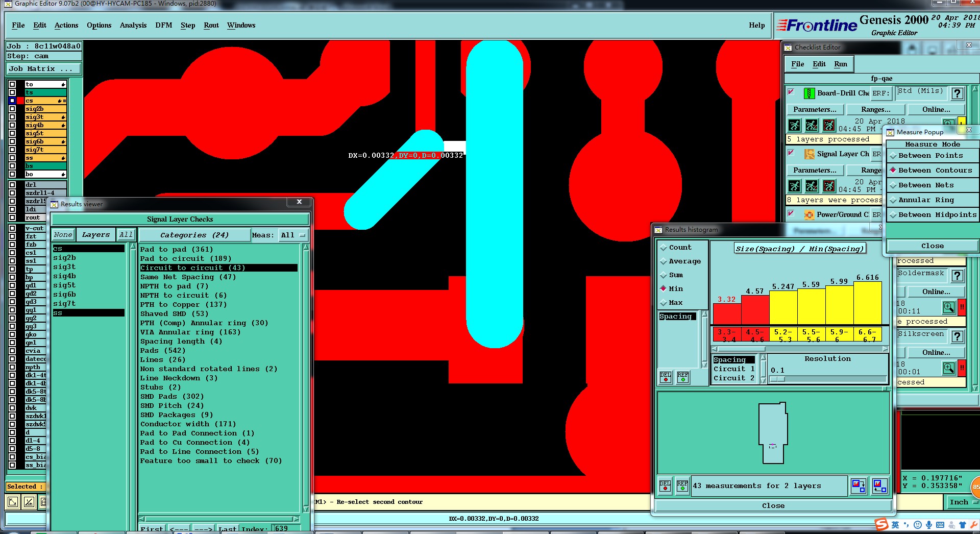Select Average radio in Results histogram
The height and width of the screenshot is (534, 980).
(x=664, y=261)
